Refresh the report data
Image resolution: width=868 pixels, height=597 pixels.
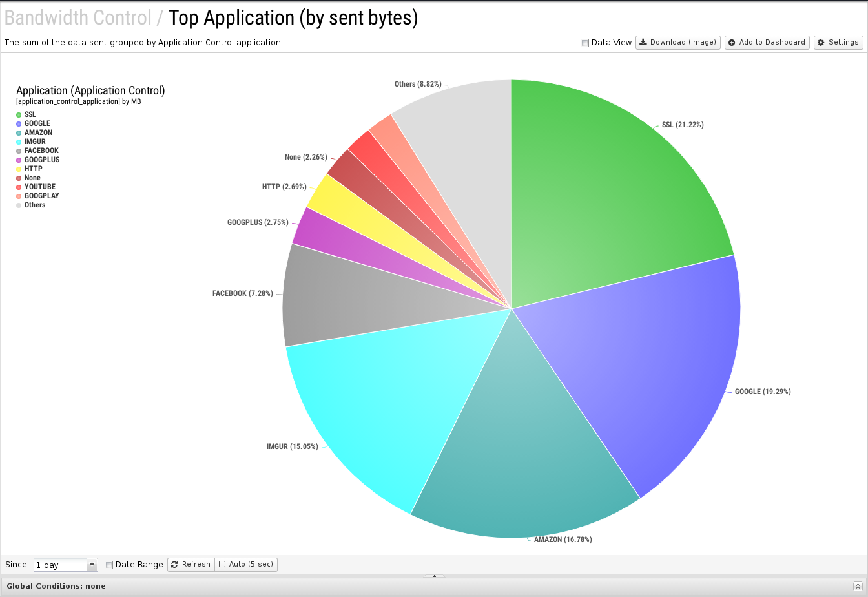pos(191,565)
